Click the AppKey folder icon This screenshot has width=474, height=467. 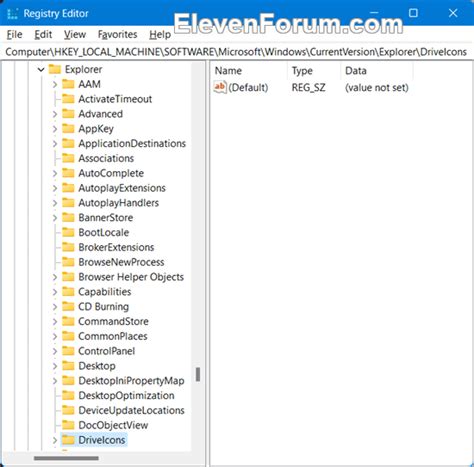pyautogui.click(x=68, y=129)
